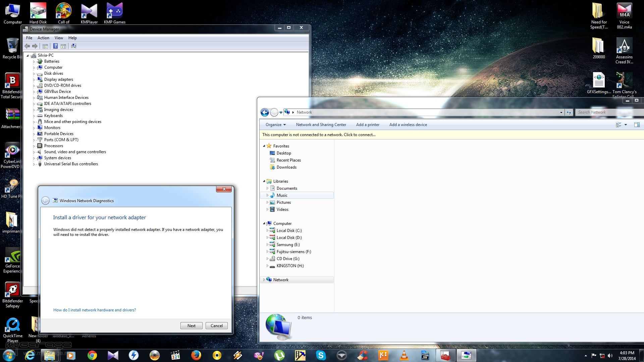Viewport: 644px width, 362px height.
Task: Expand the Display adapters node
Action: coord(34,80)
